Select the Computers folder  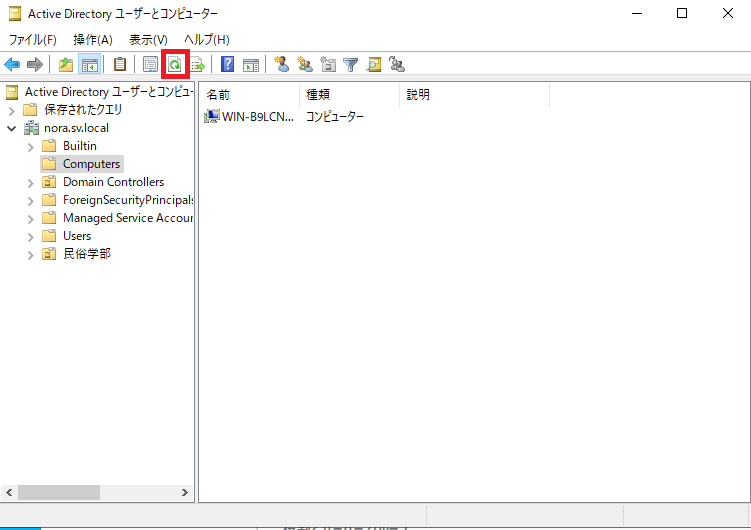(91, 164)
